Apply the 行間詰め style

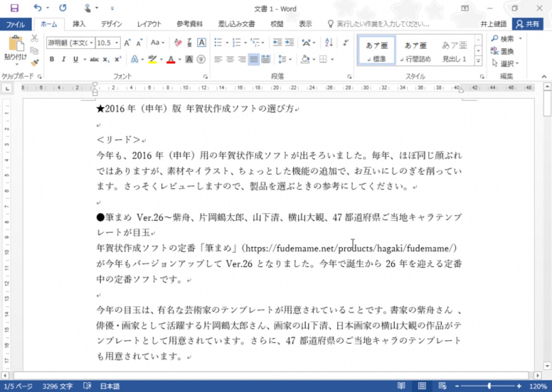[x=415, y=50]
